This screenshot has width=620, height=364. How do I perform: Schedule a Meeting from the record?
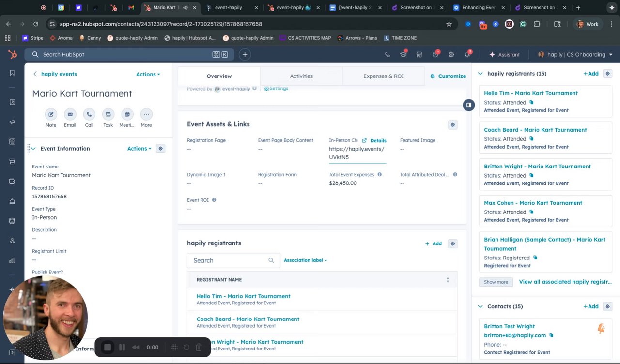[127, 114]
